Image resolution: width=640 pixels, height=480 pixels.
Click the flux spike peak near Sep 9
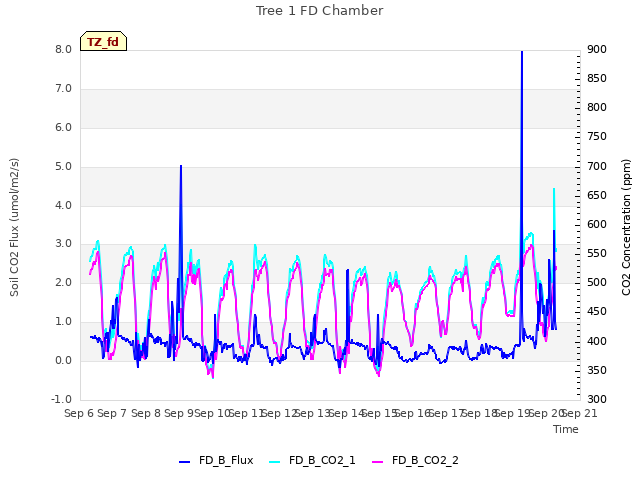pos(181,166)
